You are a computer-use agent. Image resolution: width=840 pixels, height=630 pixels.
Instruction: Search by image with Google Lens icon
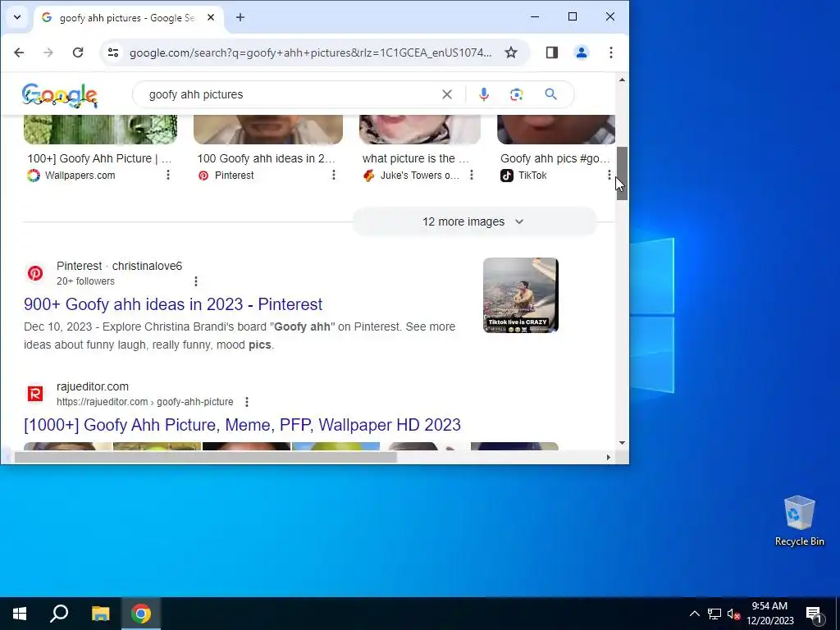(x=517, y=95)
